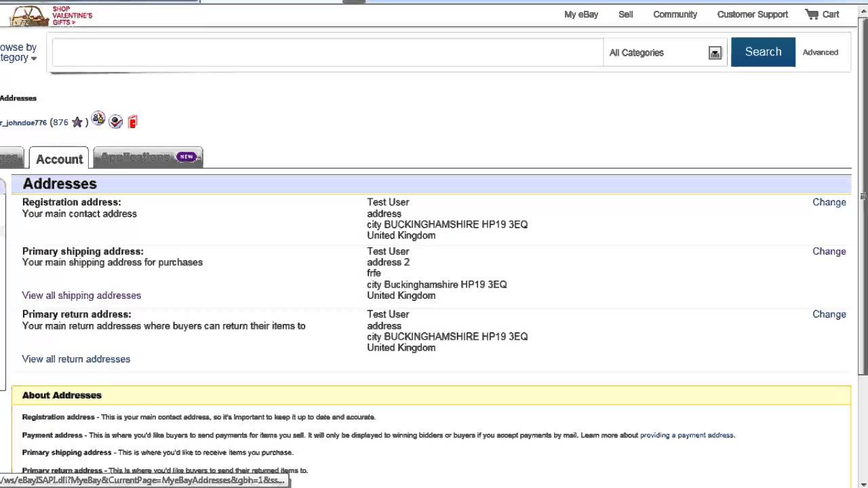Open the Community menu item

click(675, 14)
